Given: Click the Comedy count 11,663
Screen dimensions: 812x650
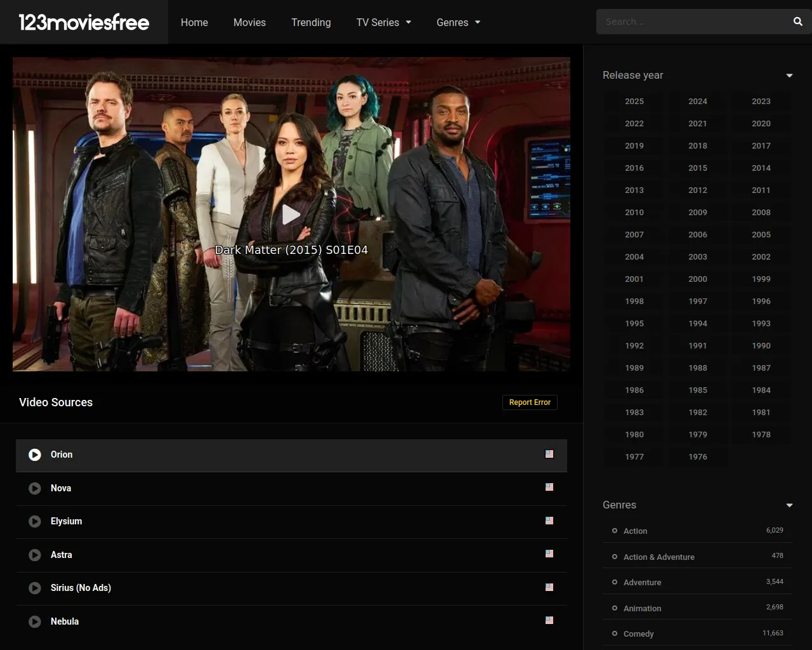Looking at the screenshot, I should pyautogui.click(x=773, y=633).
